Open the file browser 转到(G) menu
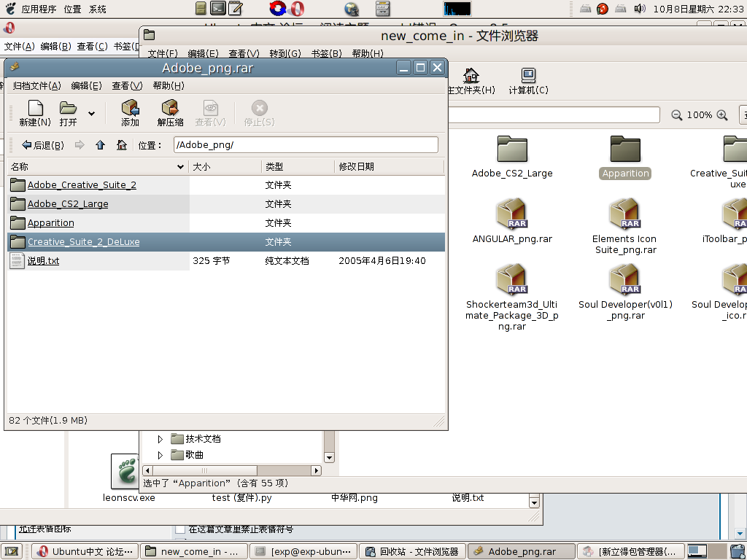 point(285,53)
